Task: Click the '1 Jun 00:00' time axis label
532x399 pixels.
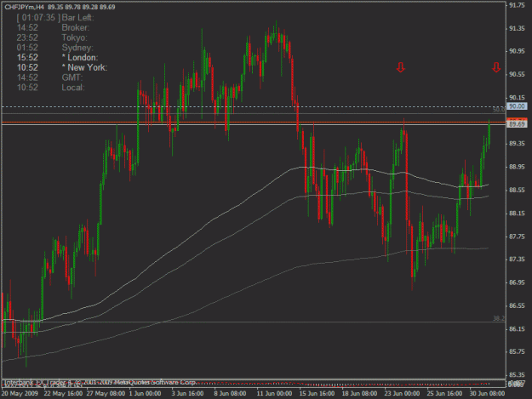Action: (145, 393)
